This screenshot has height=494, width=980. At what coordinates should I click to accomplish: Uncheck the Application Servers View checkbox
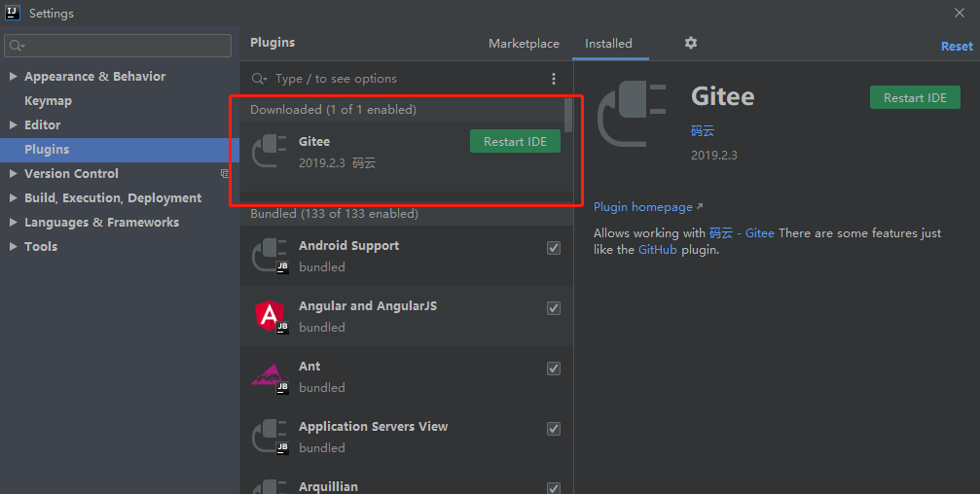pyautogui.click(x=554, y=429)
